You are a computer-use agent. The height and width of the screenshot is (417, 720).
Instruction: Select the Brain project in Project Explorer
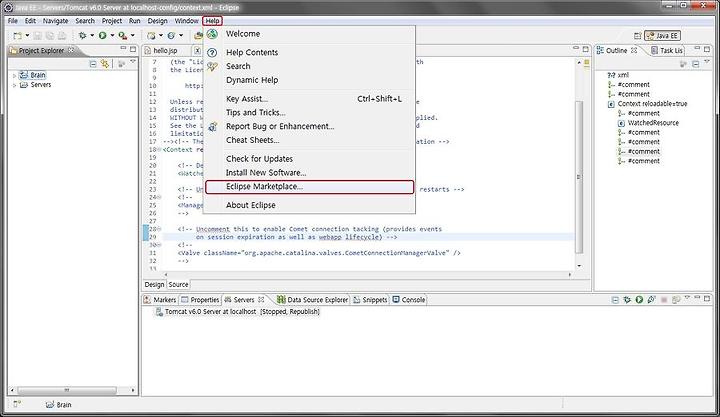click(x=33, y=75)
